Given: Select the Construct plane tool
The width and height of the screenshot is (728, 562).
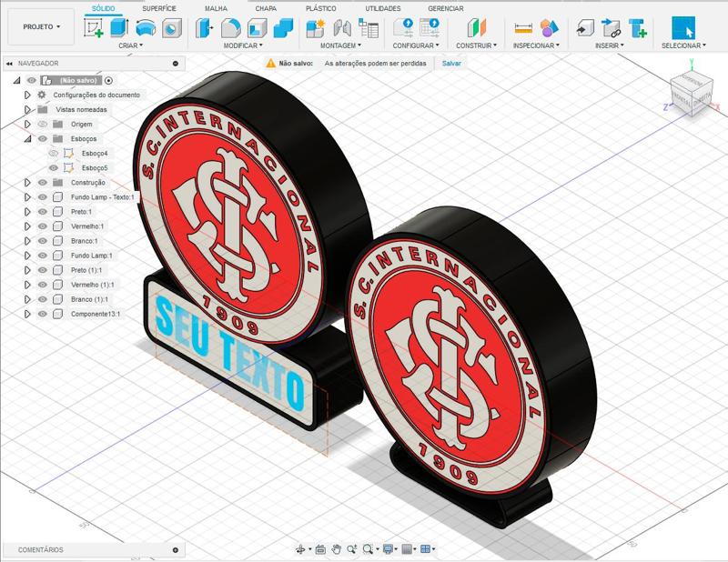Looking at the screenshot, I should [476, 28].
